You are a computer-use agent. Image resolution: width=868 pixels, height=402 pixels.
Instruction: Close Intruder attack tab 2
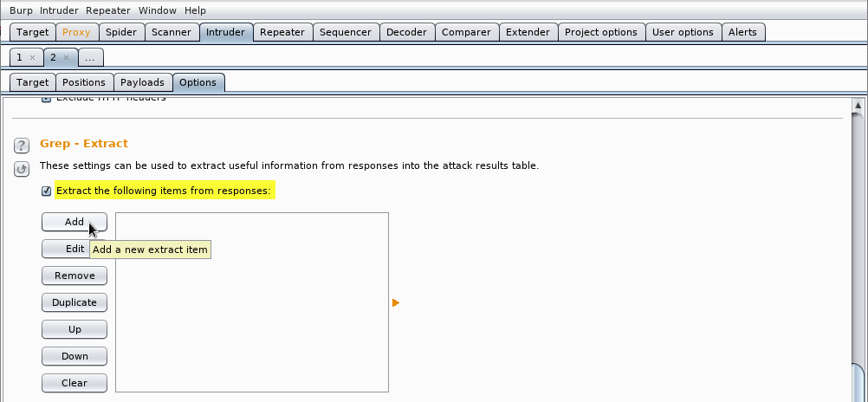click(67, 57)
